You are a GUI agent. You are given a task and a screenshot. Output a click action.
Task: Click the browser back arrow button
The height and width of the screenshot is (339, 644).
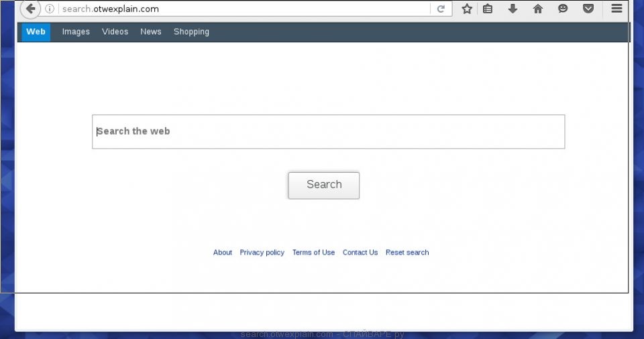30,9
